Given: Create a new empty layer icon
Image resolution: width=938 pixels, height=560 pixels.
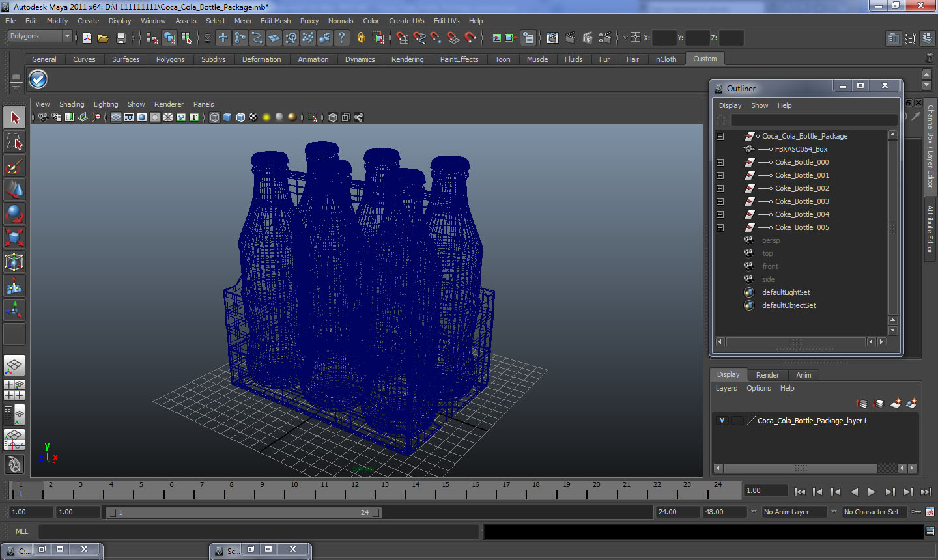Looking at the screenshot, I should pos(896,404).
